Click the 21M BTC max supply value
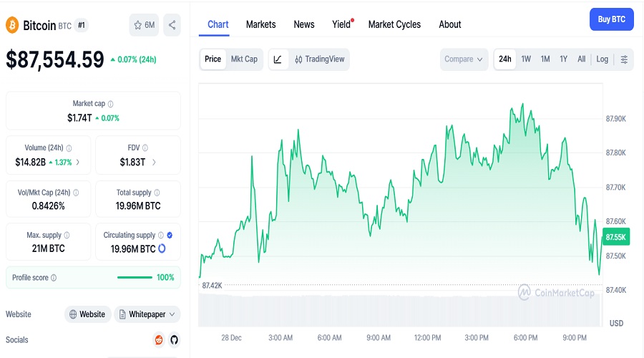Screen dimensions: 644x358 pos(49,248)
